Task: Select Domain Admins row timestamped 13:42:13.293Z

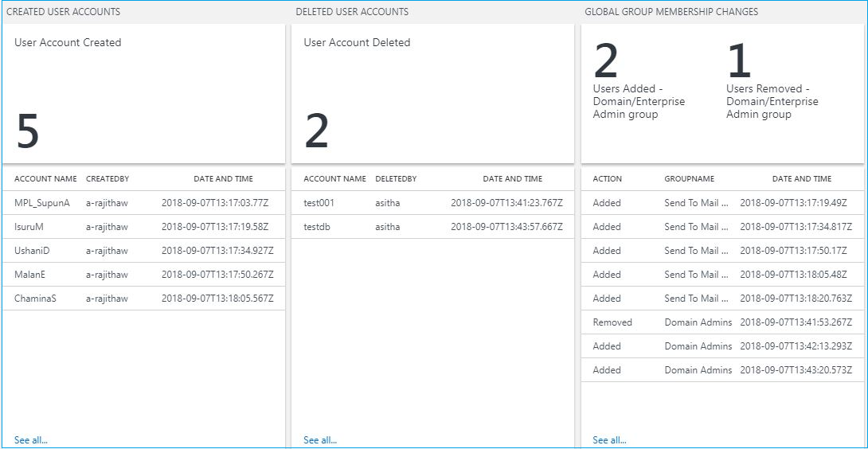Action: [722, 346]
